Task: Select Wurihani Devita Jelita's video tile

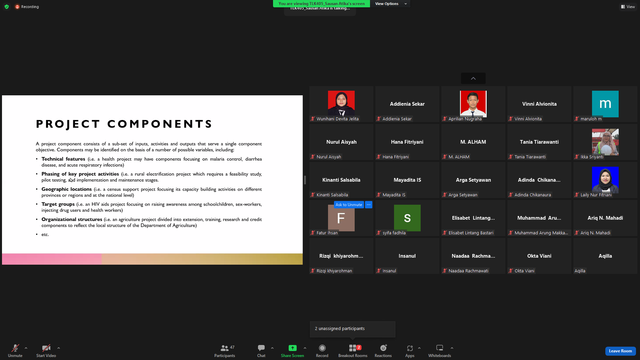Action: (x=341, y=104)
